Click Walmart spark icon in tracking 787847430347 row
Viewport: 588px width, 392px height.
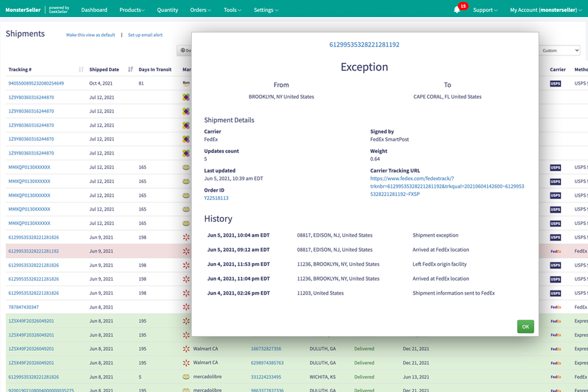186,307
